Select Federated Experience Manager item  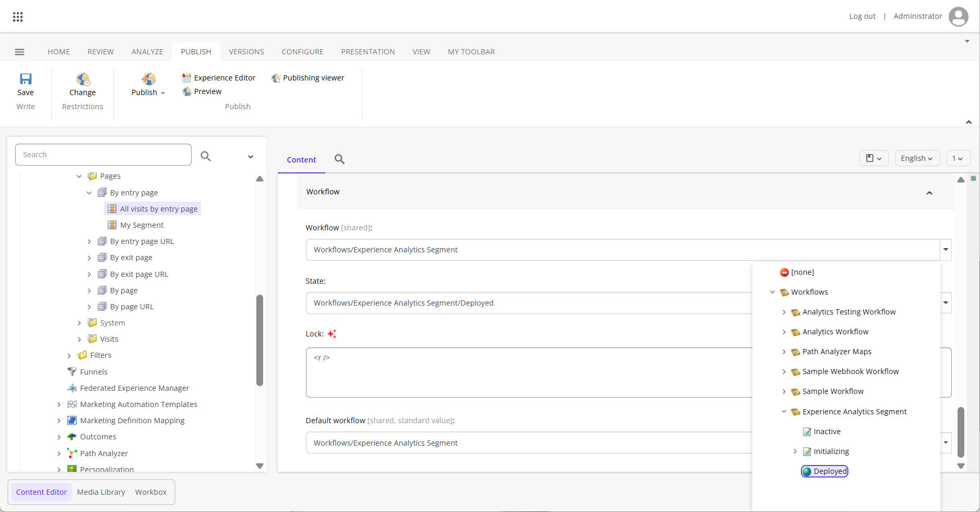coord(128,388)
